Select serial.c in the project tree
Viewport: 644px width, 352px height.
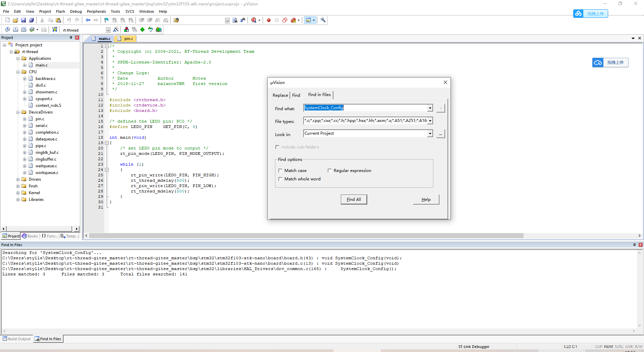click(x=42, y=126)
